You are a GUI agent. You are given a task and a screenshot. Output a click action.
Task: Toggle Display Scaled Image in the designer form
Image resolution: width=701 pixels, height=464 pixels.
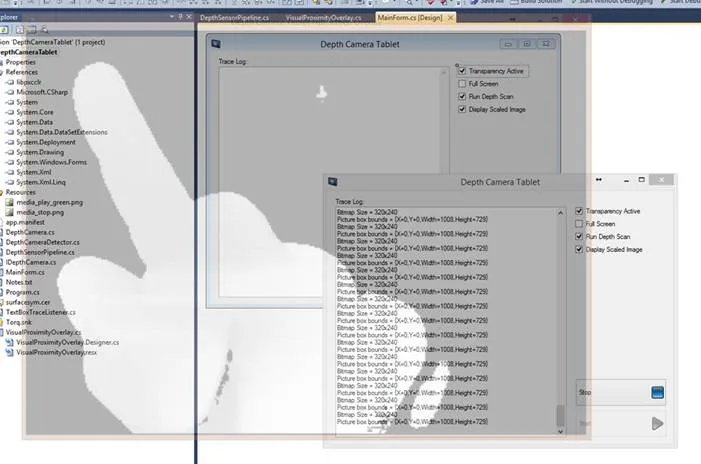pos(462,109)
